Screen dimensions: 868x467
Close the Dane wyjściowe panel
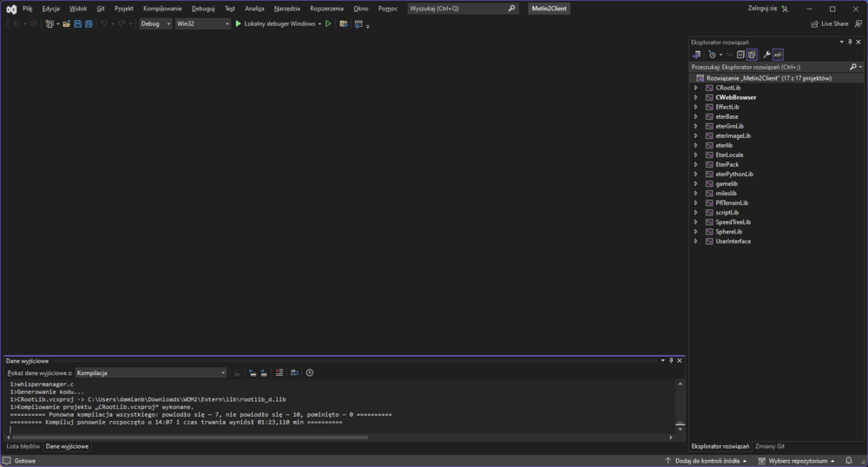pos(680,361)
